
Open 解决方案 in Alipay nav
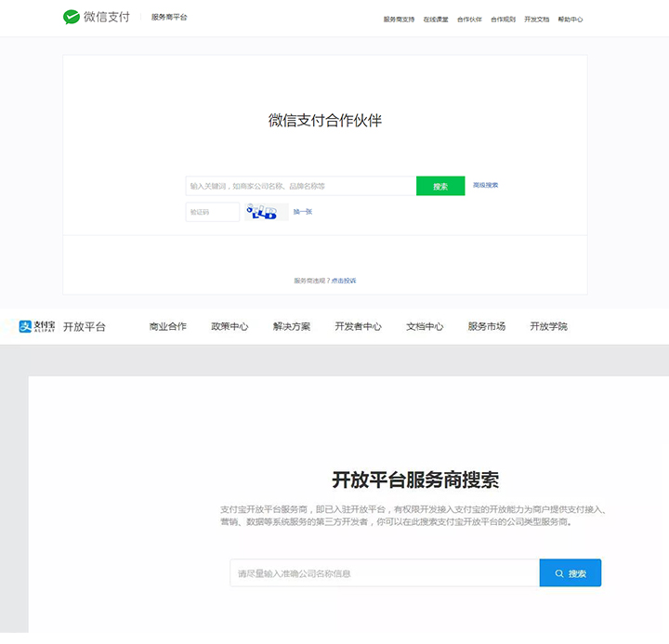pos(292,326)
